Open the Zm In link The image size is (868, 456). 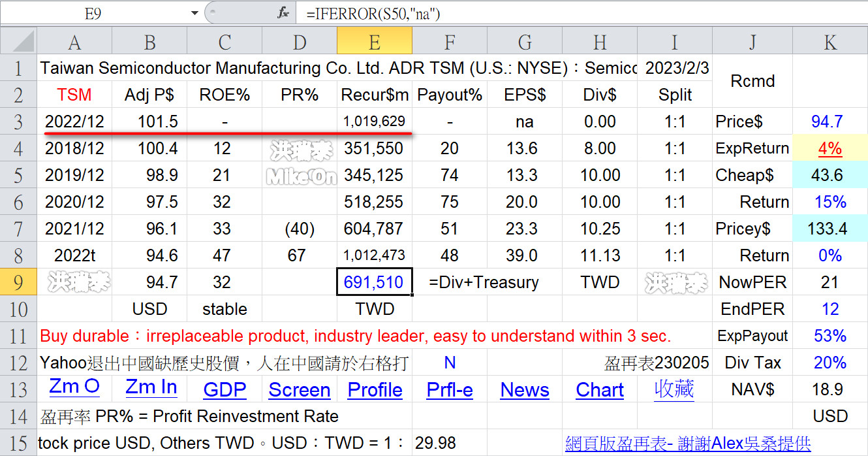(x=151, y=387)
